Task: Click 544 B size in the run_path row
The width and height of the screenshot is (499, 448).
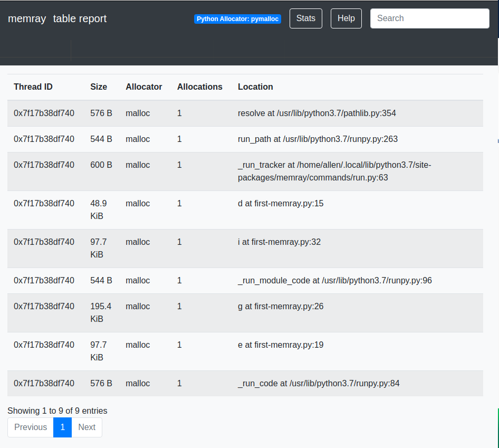Action: [101, 139]
